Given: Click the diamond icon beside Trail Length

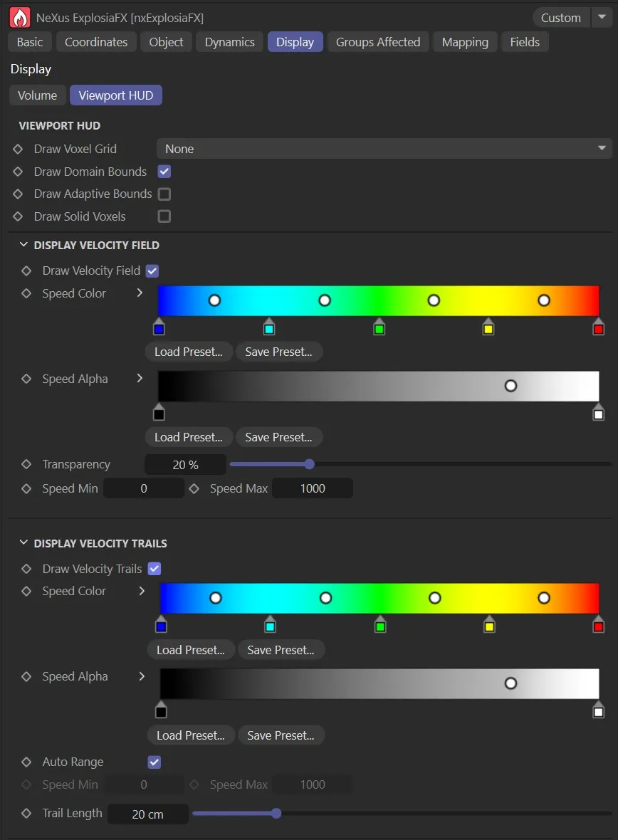Looking at the screenshot, I should point(26,813).
